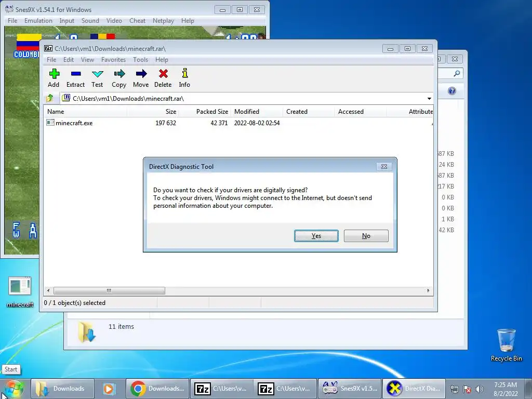Open the Snes9X Emulation menu

pyautogui.click(x=38, y=21)
